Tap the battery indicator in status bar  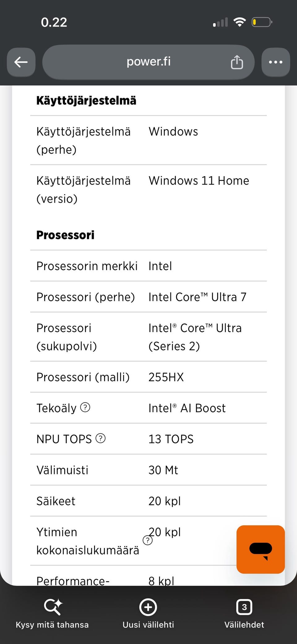pyautogui.click(x=262, y=22)
